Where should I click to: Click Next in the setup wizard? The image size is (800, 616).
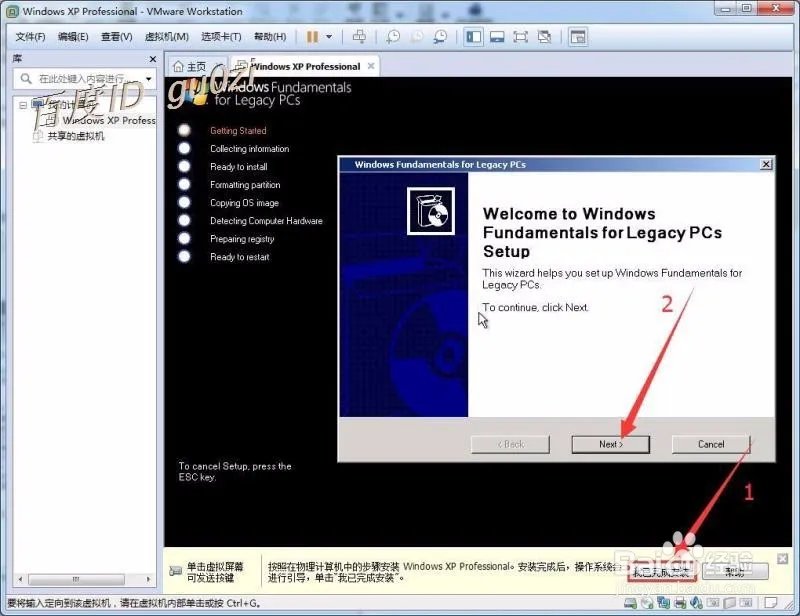coord(610,444)
